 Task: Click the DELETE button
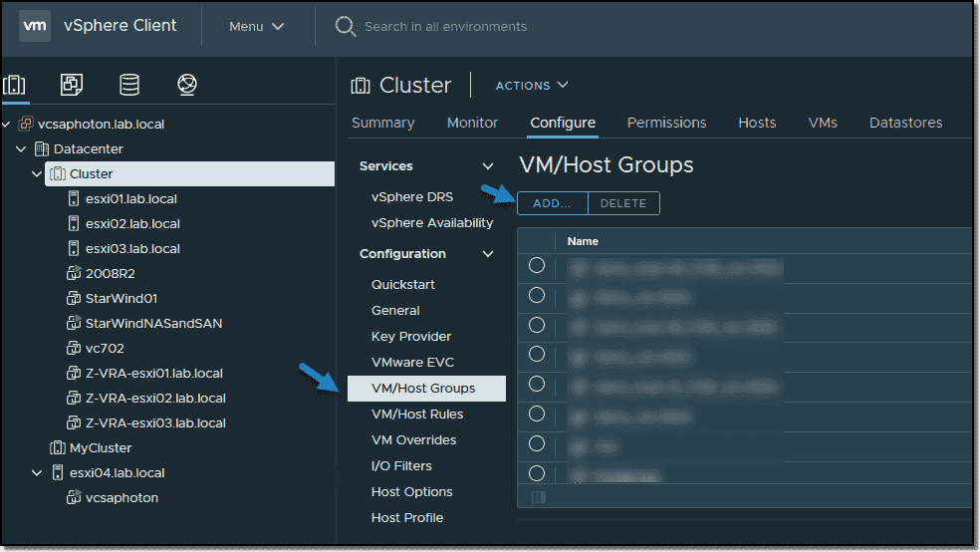(x=623, y=203)
